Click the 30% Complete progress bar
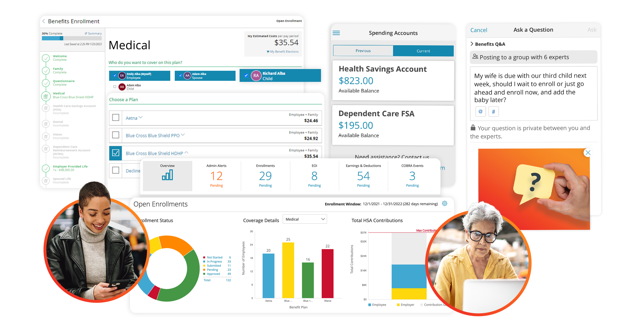This screenshot has width=644, height=322. coord(72,38)
